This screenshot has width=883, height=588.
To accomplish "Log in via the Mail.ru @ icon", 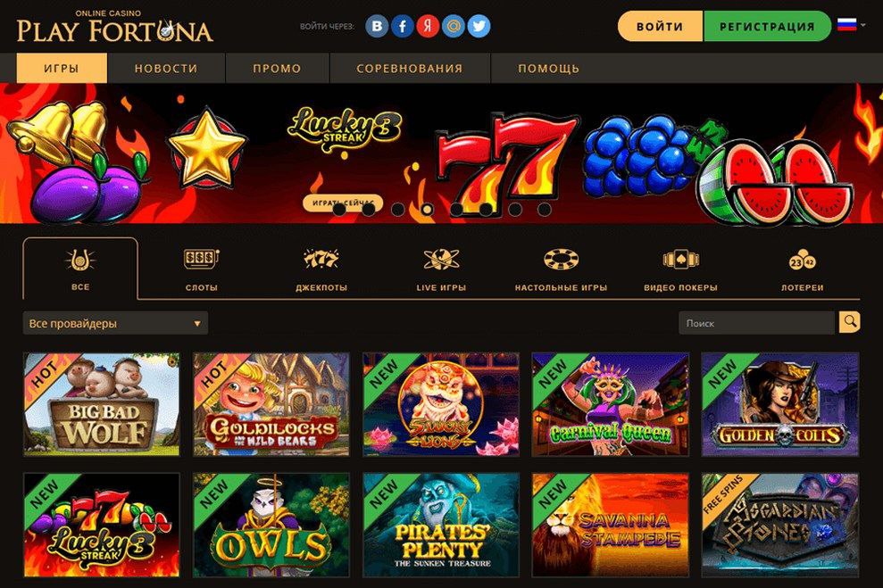I will click(454, 27).
